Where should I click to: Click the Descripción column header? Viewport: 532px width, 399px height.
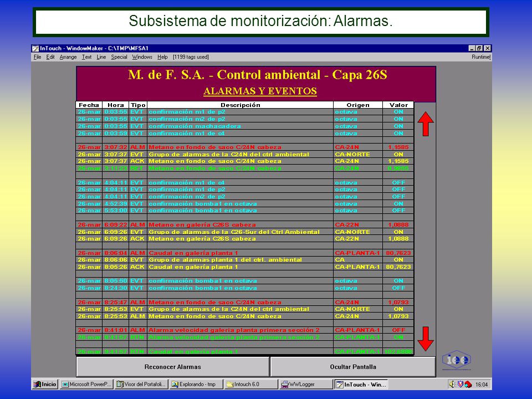tap(240, 105)
